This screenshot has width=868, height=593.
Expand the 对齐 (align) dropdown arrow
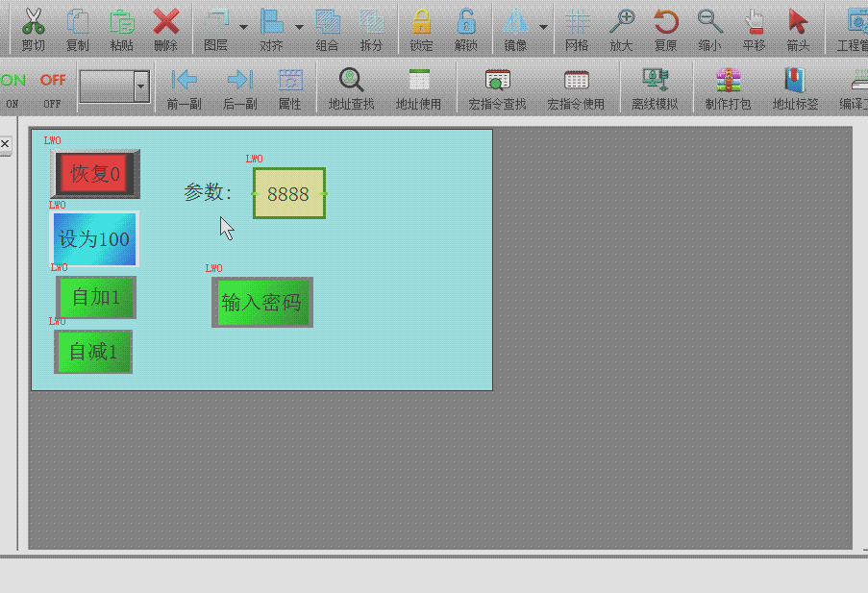(x=299, y=27)
